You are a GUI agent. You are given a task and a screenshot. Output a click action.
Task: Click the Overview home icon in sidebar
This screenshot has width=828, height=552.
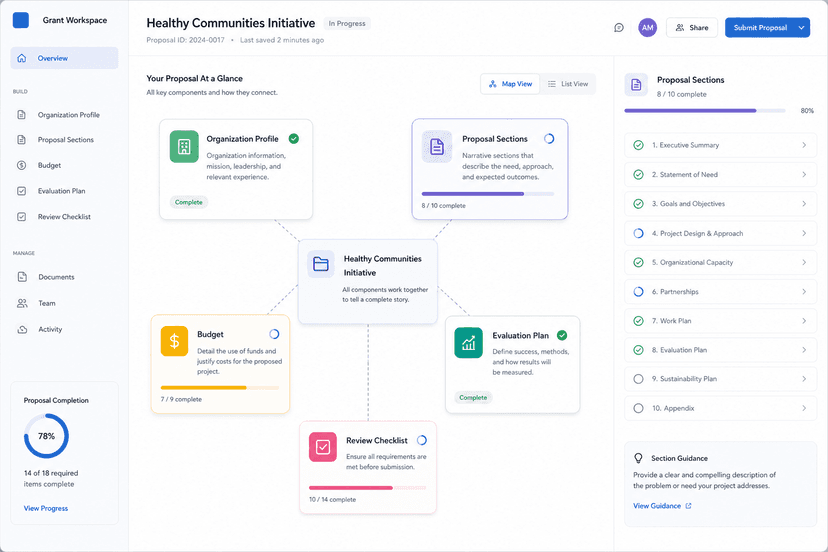tap(22, 58)
